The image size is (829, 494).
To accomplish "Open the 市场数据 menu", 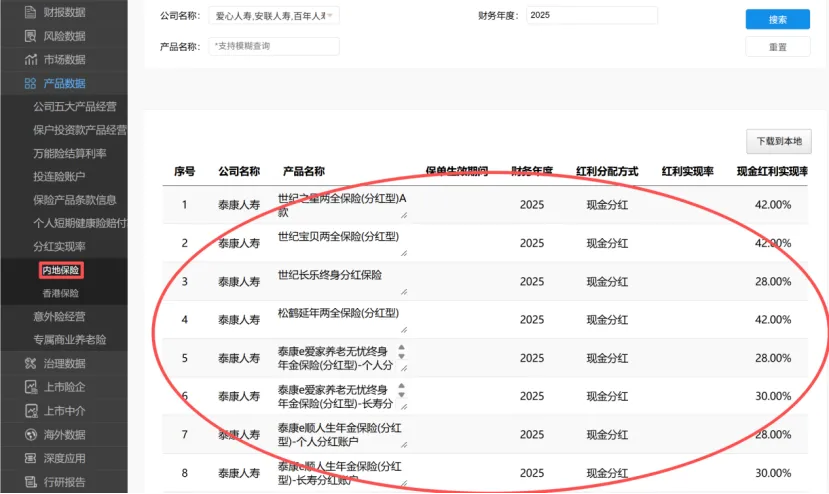I will [64, 59].
